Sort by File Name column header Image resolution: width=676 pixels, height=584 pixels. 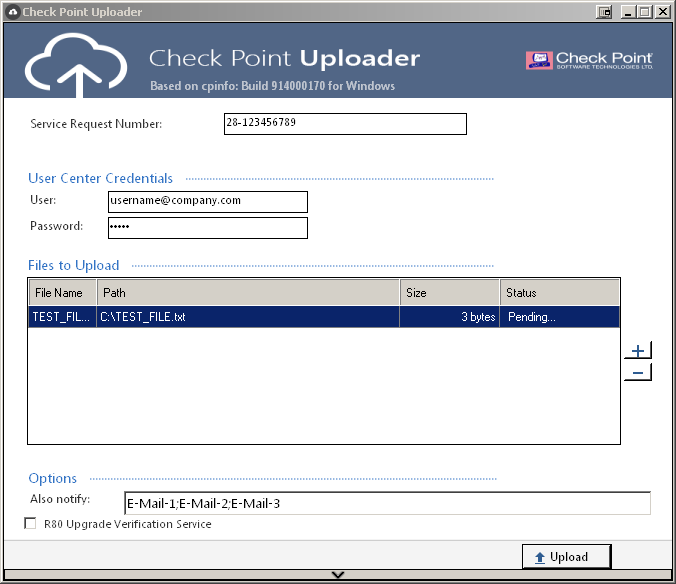(x=63, y=293)
